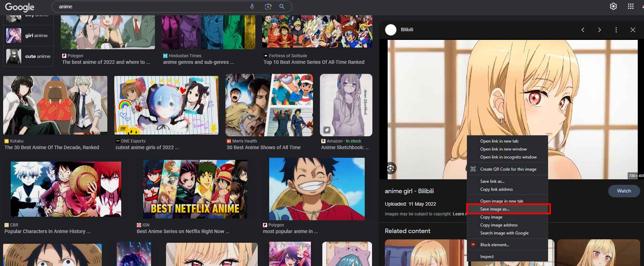This screenshot has width=644, height=266.
Task: Open Google settings gear
Action: point(613,6)
